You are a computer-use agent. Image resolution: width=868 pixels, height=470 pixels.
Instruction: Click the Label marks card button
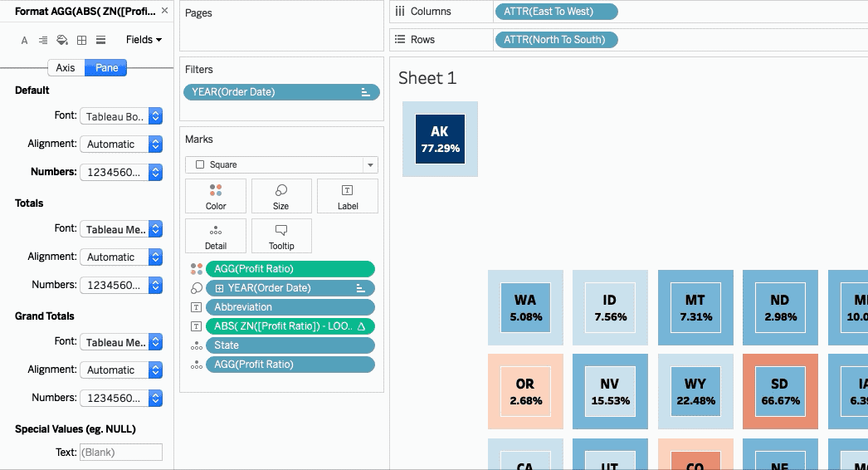348,196
